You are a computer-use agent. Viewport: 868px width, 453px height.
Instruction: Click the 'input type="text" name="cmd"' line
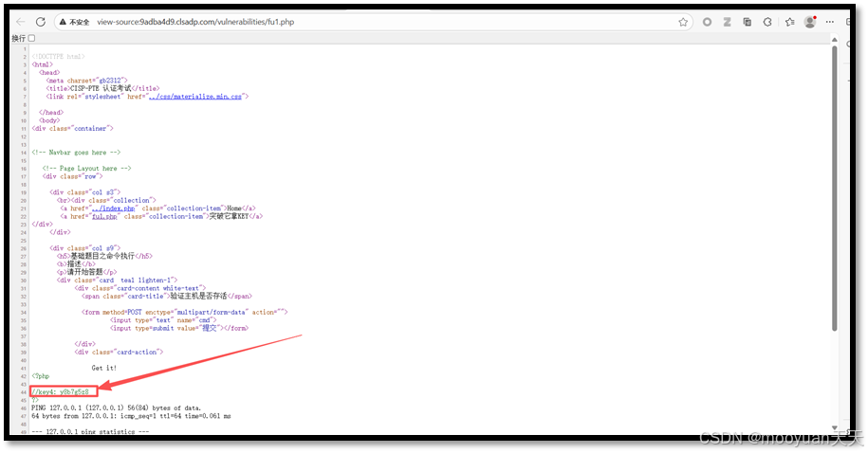pyautogui.click(x=163, y=320)
